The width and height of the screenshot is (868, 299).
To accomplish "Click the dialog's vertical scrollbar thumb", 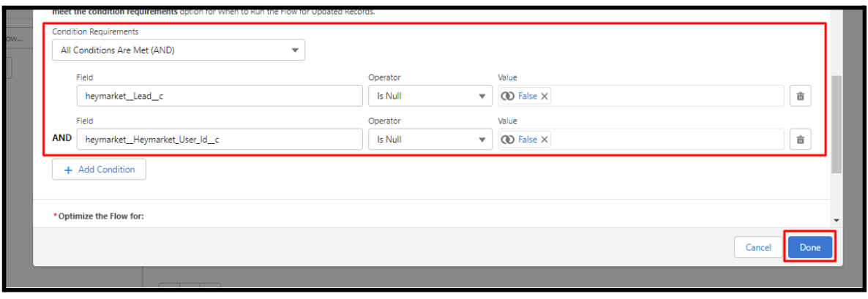I will (x=836, y=124).
